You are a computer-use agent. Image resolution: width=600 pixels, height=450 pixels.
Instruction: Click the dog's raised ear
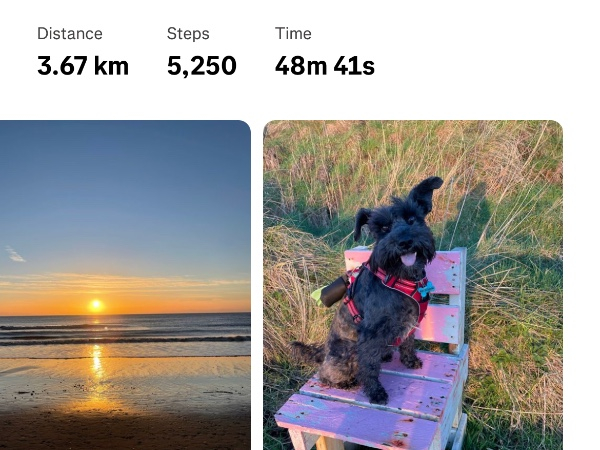pyautogui.click(x=426, y=192)
